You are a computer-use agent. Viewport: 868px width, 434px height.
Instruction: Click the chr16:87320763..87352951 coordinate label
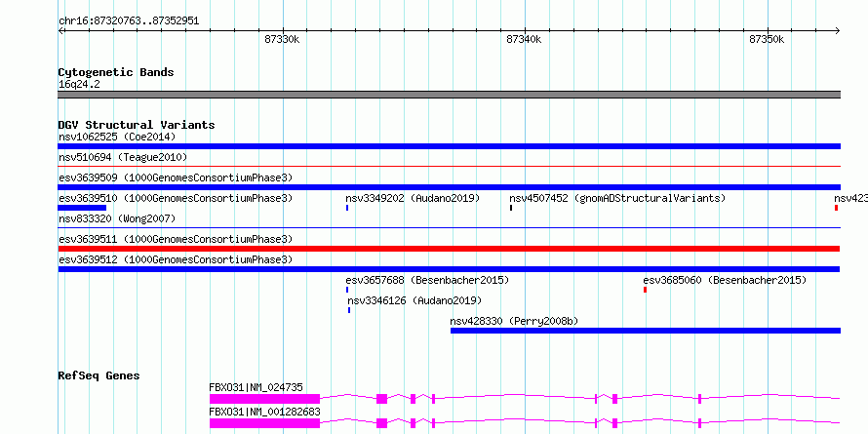[x=129, y=21]
